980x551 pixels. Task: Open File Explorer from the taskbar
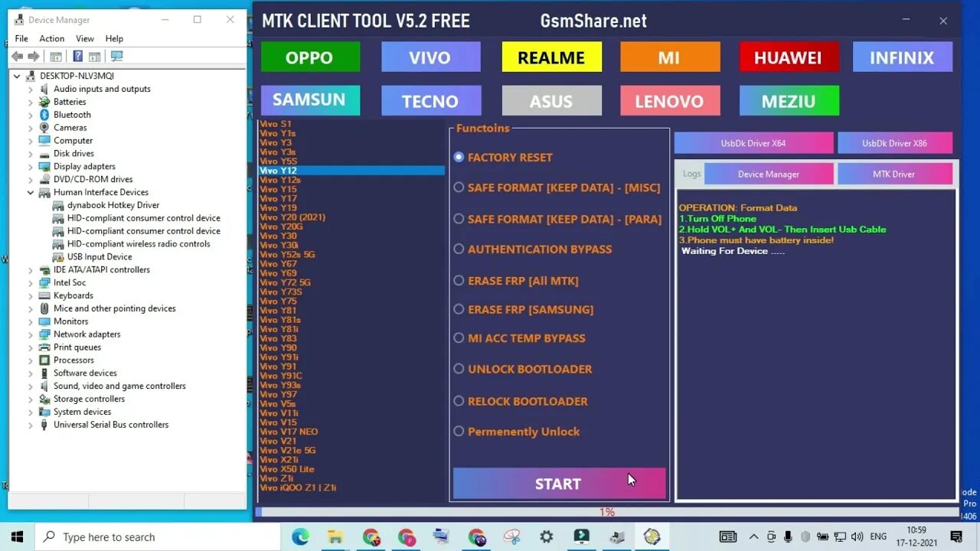335,537
